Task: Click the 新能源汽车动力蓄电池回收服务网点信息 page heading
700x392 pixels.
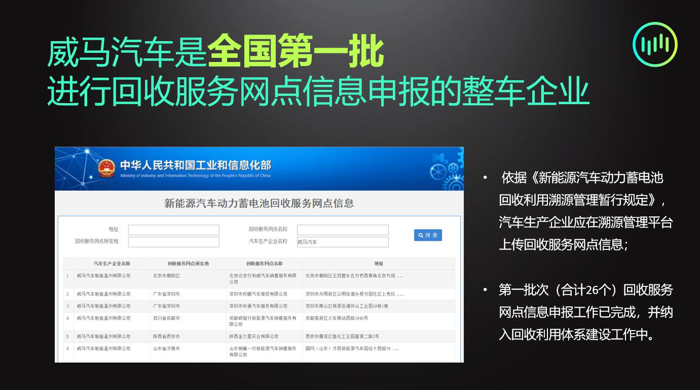Action: [259, 204]
